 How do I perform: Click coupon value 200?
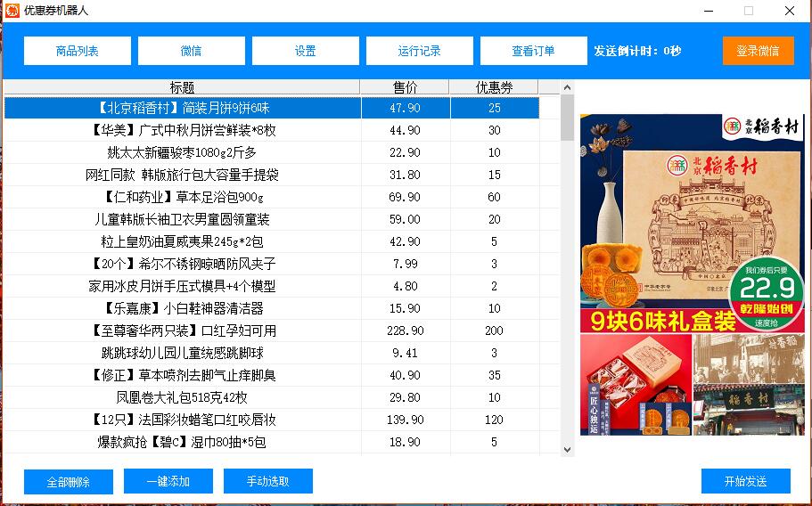pos(495,331)
